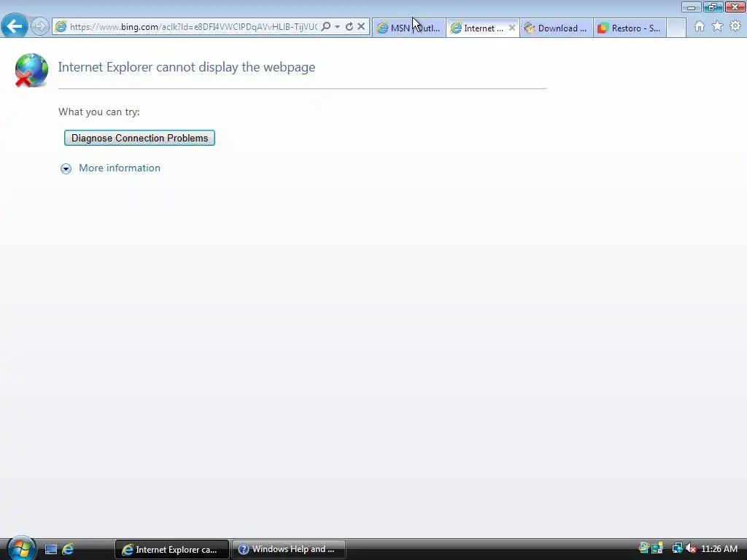Viewport: 747px width, 560px height.
Task: Refresh the page with the reload icon
Action: pos(349,27)
